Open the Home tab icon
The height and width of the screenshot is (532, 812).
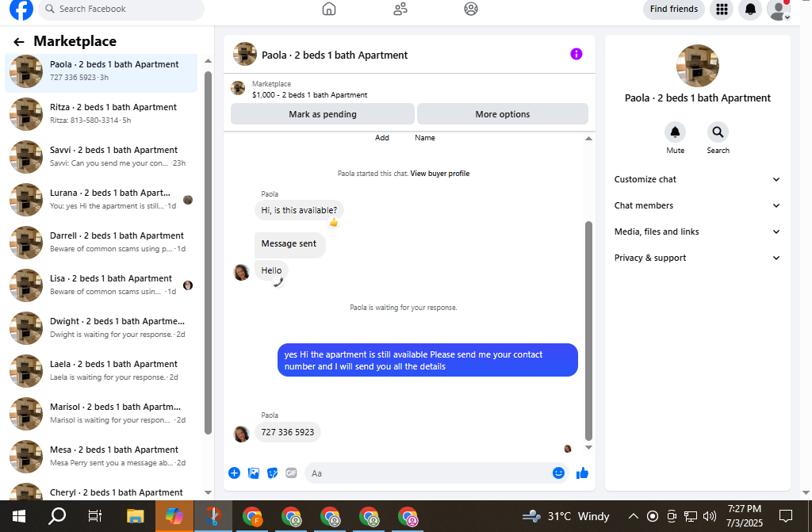click(x=329, y=9)
